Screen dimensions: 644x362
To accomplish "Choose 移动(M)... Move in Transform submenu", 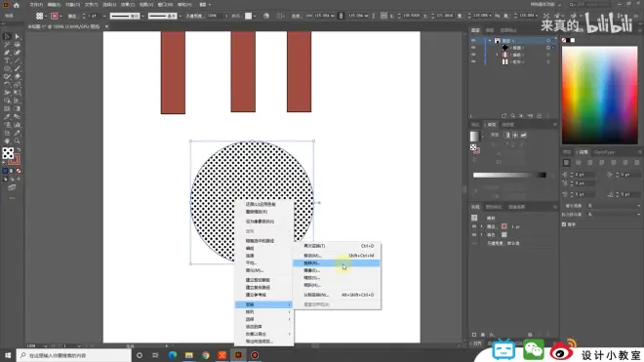I will pyautogui.click(x=337, y=256).
